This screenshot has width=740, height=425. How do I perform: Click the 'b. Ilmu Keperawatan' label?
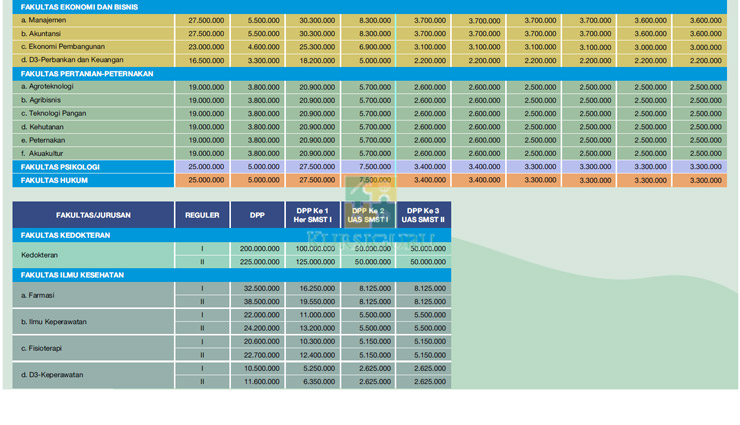[54, 322]
